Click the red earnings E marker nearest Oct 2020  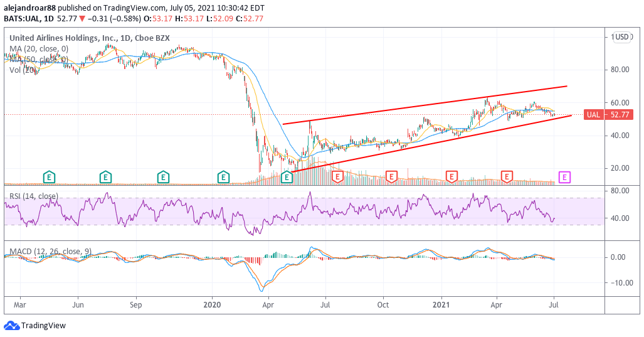tap(391, 177)
